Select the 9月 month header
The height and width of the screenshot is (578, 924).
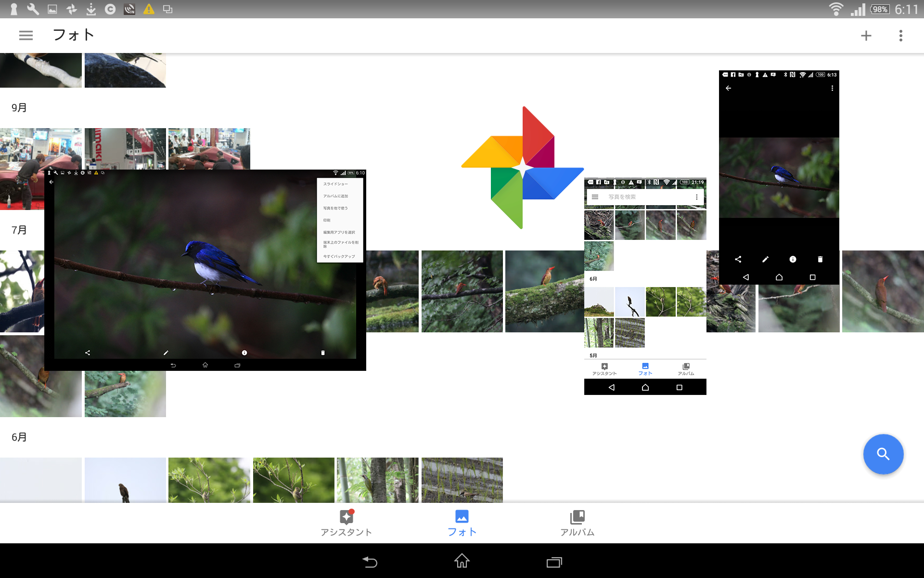pyautogui.click(x=19, y=108)
